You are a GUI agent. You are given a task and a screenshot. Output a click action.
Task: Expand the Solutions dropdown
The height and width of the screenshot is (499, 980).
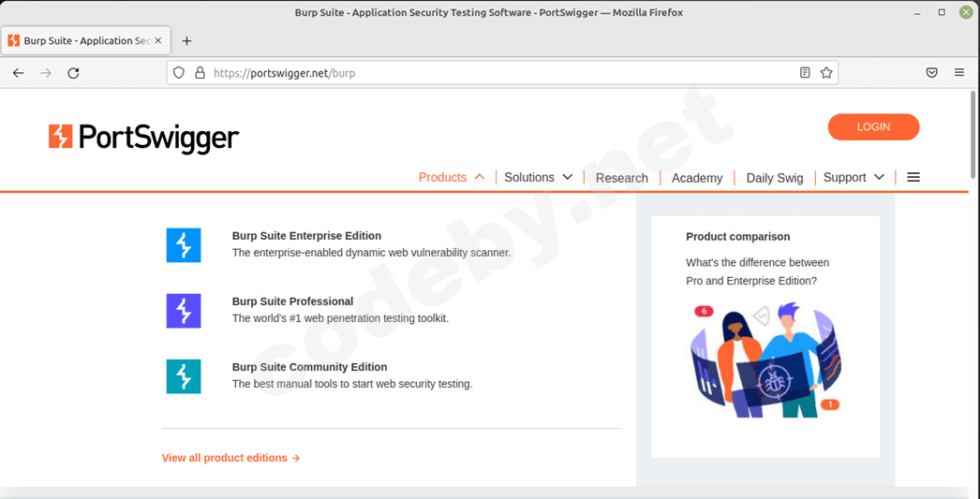click(x=538, y=177)
